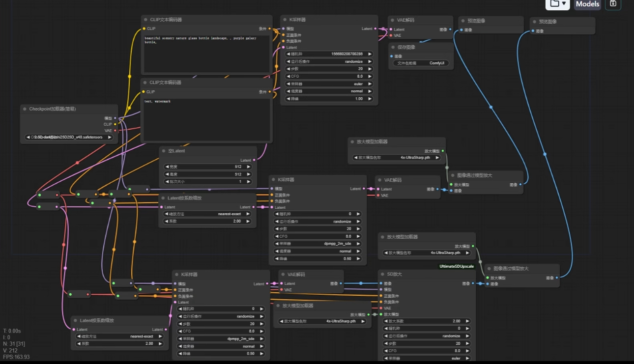Open workflows via the white folder icon
Viewport: 634px width, 364px height.
click(556, 4)
